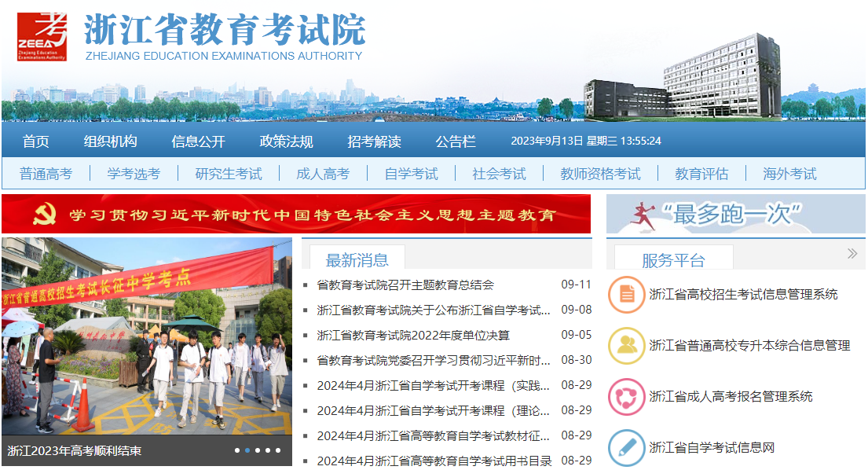
Task: Open 浙江省高校招生考试信息管理系统 link
Action: (743, 295)
